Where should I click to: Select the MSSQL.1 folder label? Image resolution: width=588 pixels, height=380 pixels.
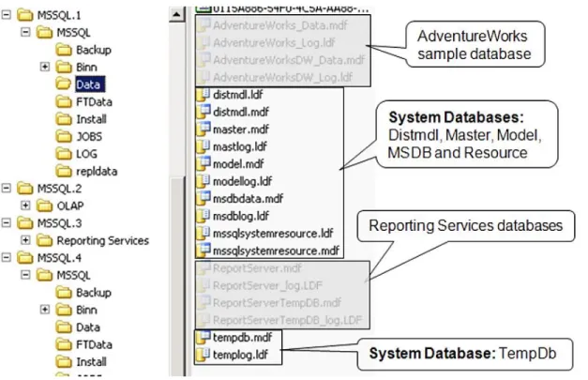tap(59, 15)
